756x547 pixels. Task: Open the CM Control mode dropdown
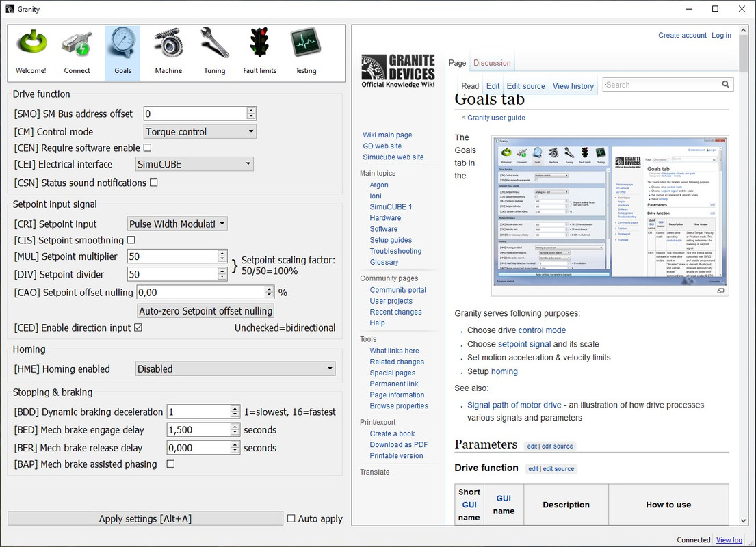pos(200,131)
